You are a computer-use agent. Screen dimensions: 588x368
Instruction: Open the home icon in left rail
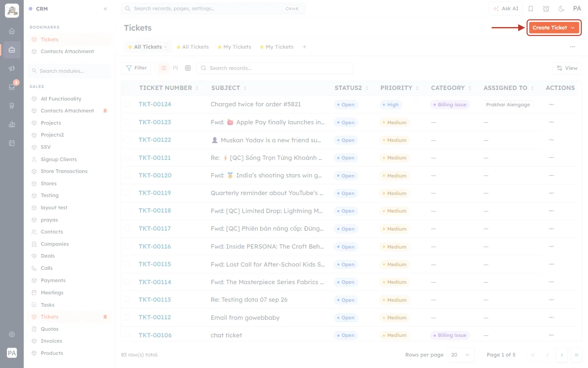tap(12, 31)
